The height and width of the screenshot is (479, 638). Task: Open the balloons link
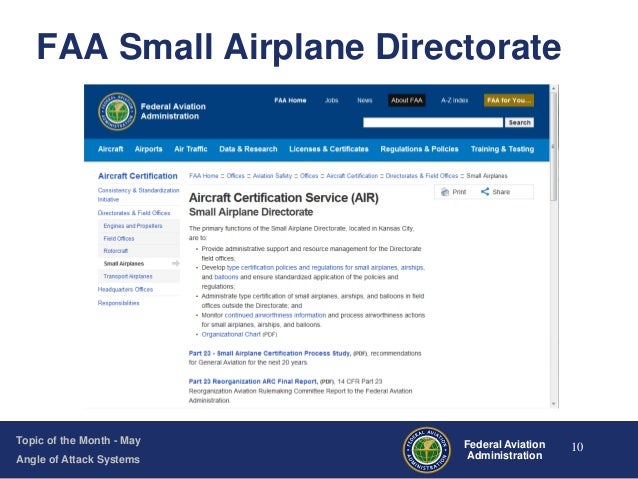226,277
